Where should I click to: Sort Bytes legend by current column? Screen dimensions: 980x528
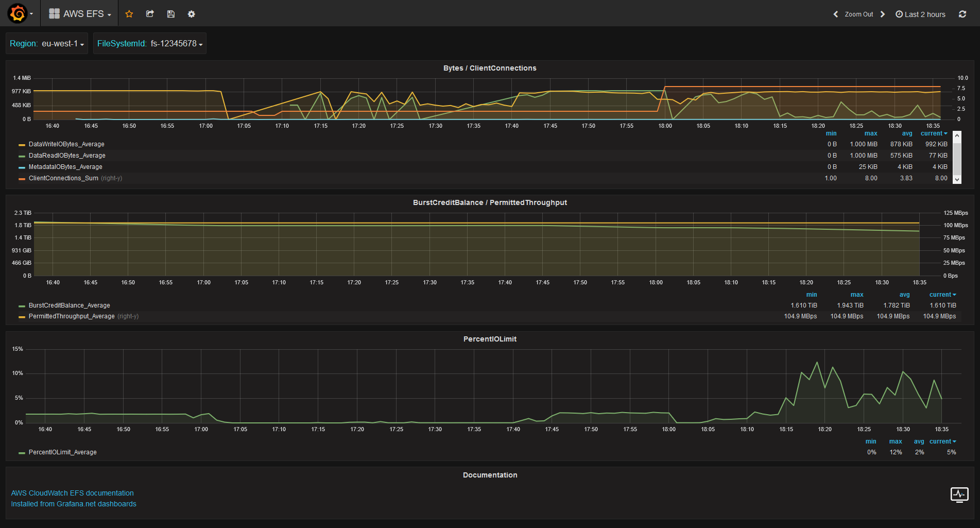tap(934, 133)
